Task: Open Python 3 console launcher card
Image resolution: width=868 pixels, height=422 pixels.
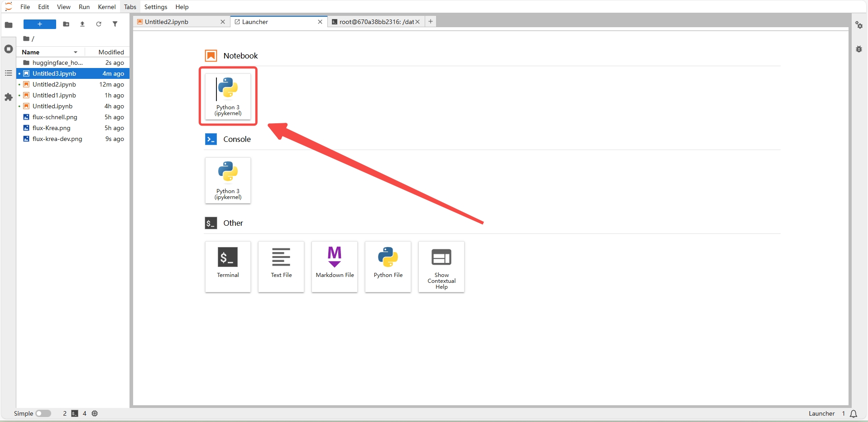Action: (228, 180)
